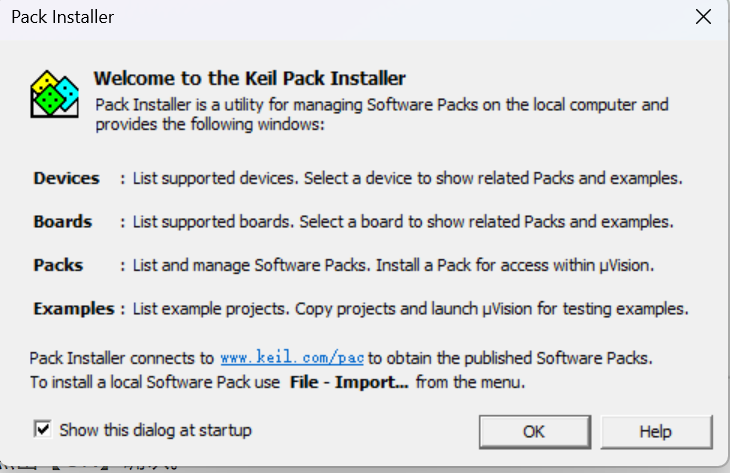
Task: Click the 'List supported boards' description
Action: tap(403, 222)
